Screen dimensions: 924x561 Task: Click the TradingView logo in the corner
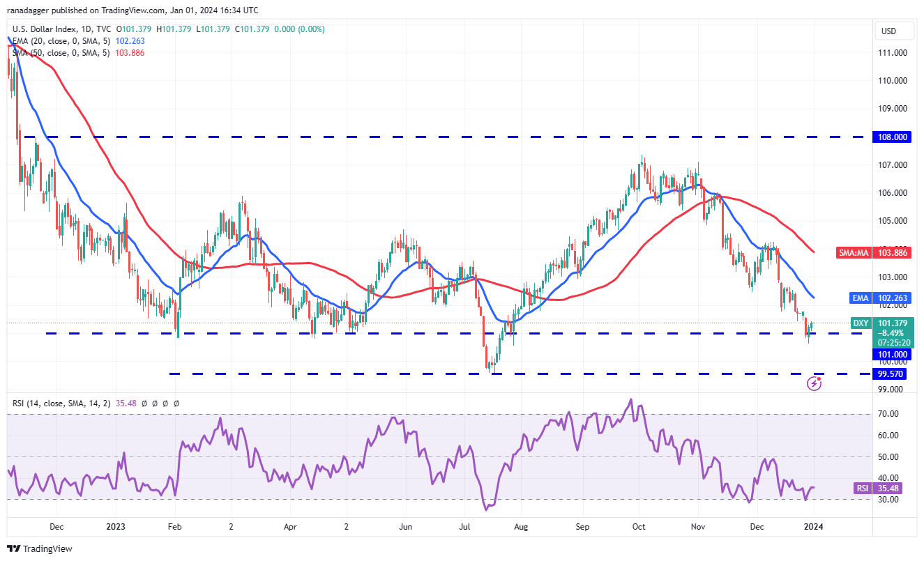point(40,548)
